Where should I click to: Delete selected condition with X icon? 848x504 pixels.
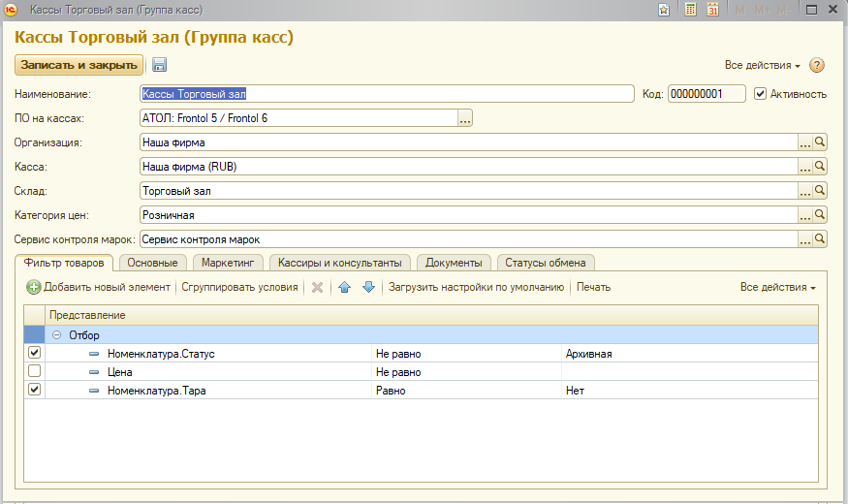coord(316,287)
